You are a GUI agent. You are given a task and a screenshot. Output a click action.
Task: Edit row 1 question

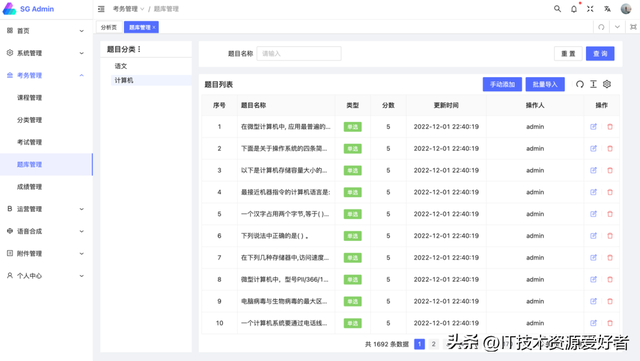[x=593, y=127]
